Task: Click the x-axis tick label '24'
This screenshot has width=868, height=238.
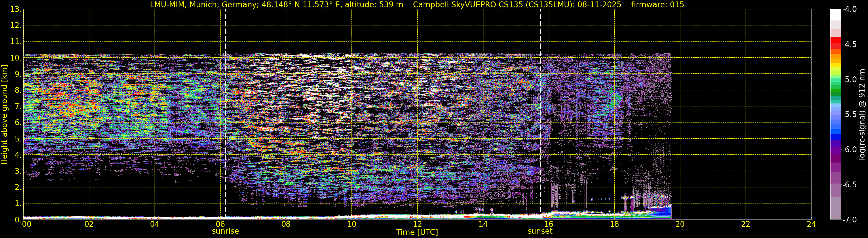Action: [x=811, y=224]
